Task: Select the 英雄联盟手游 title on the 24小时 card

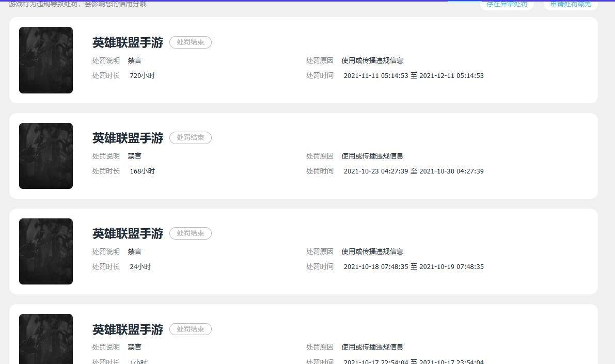Action: [x=128, y=233]
